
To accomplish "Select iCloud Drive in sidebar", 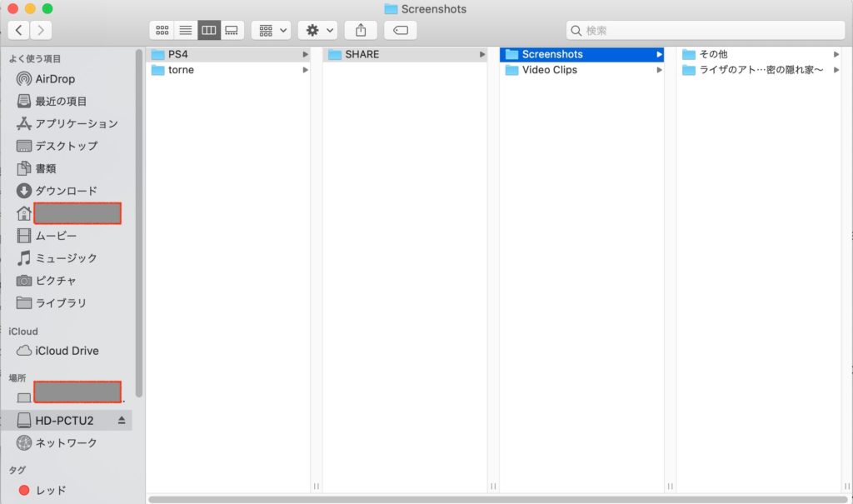I will 67,351.
